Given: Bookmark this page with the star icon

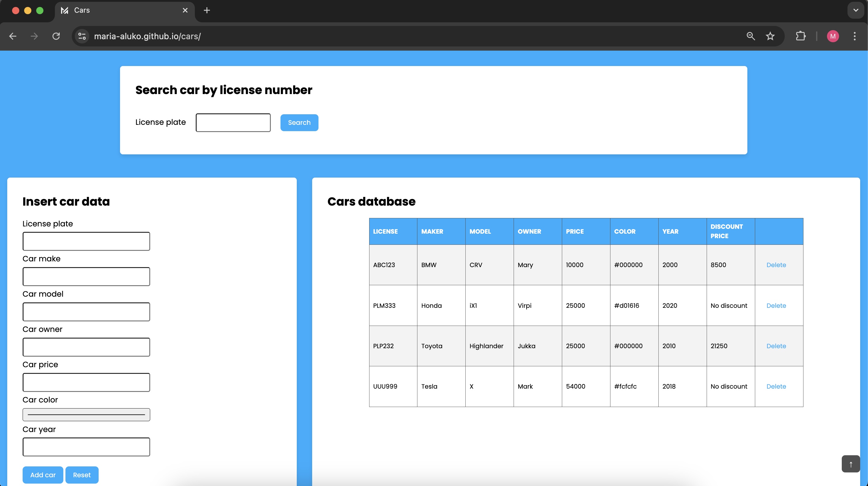Looking at the screenshot, I should tap(770, 36).
